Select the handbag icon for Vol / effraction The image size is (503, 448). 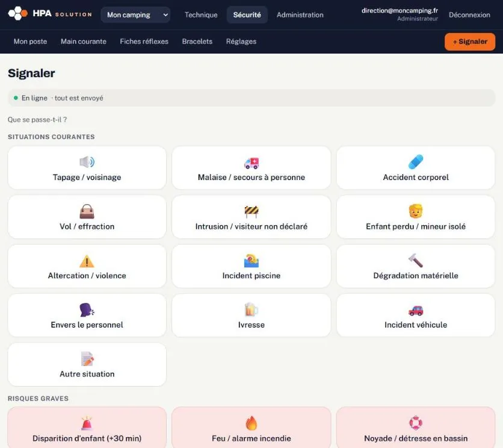coord(87,211)
